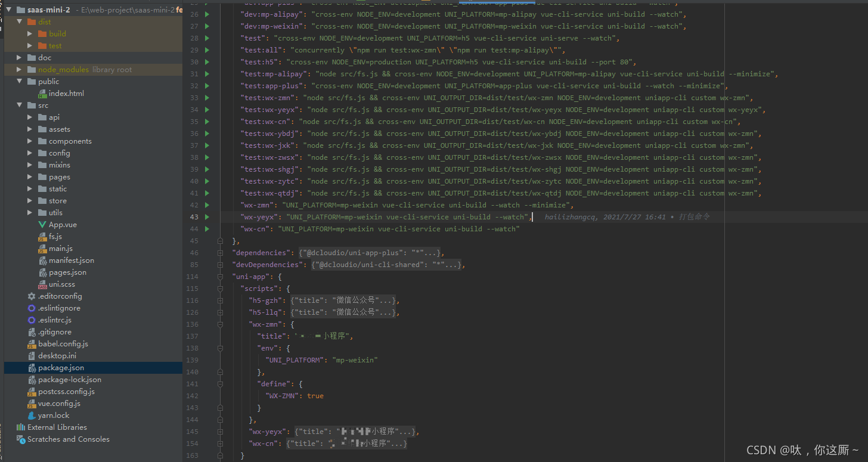Run test:wx-jxk script gutter arrow
Image resolution: width=868 pixels, height=462 pixels.
click(207, 145)
